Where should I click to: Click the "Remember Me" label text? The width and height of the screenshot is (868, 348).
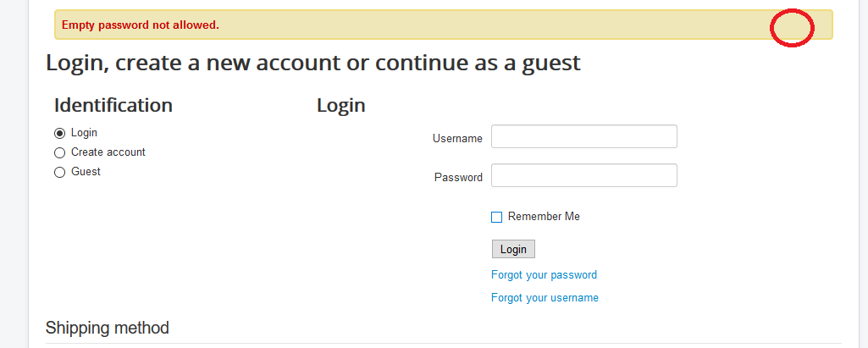(x=544, y=217)
